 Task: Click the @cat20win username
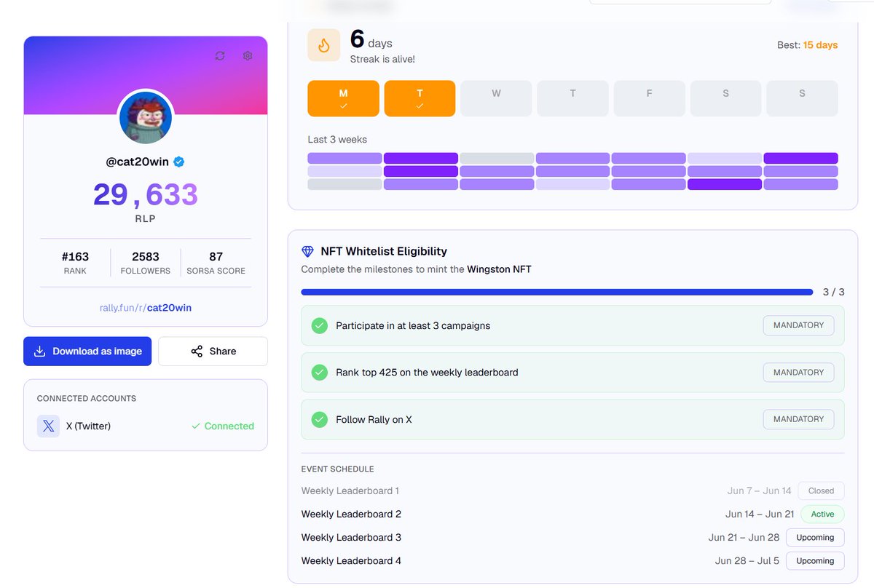138,162
